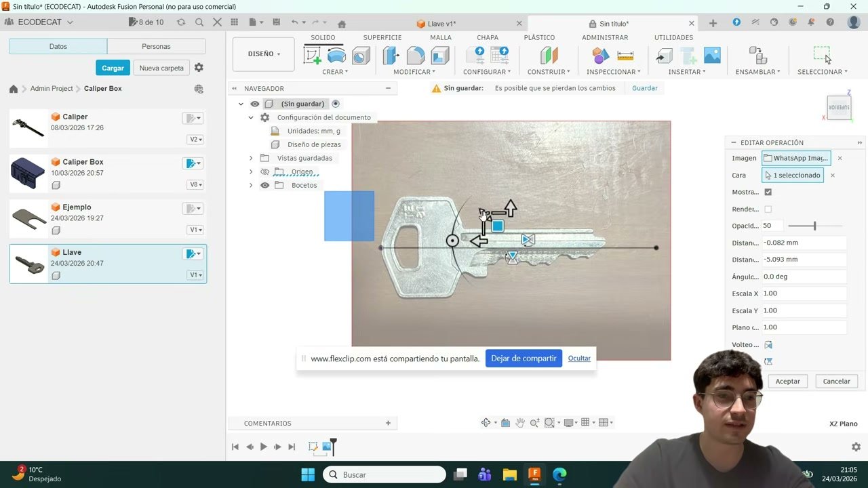Switch to the MALLA ribbon tab

441,38
